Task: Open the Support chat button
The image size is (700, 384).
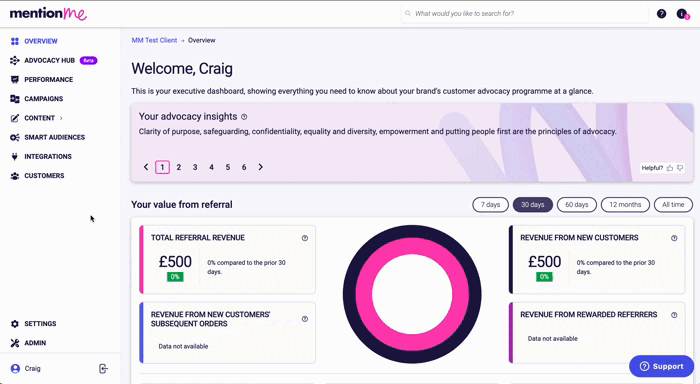Action: click(661, 366)
